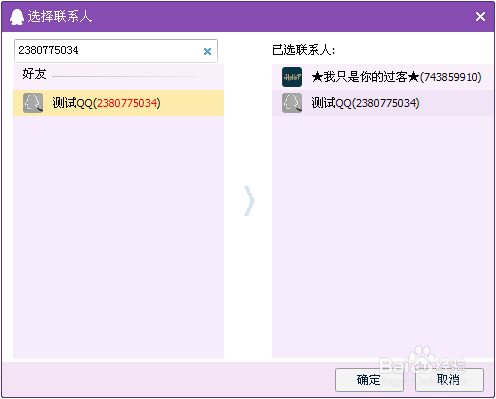Click the arrow to add contact to selected
Screen dimensions: 496x399
coord(249,201)
